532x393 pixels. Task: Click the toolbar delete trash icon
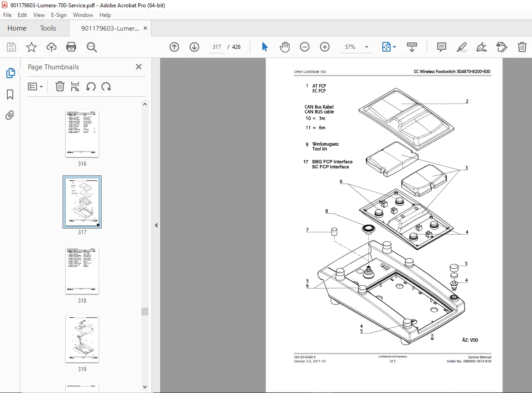(522, 47)
